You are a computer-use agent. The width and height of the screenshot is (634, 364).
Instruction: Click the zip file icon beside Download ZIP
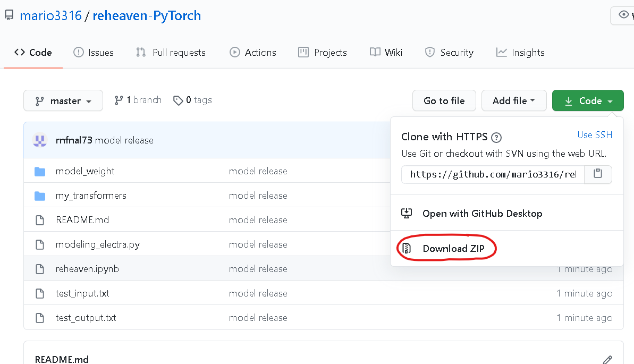(407, 248)
